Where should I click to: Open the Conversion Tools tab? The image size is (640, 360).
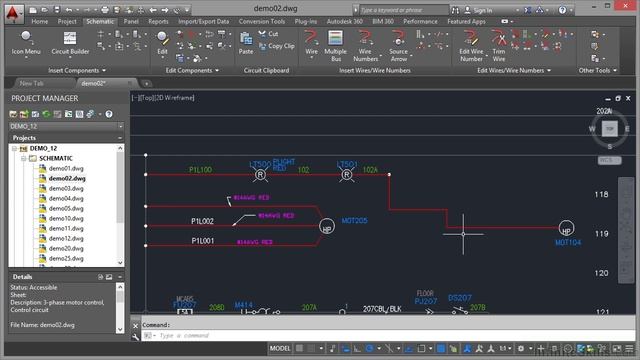(x=262, y=21)
